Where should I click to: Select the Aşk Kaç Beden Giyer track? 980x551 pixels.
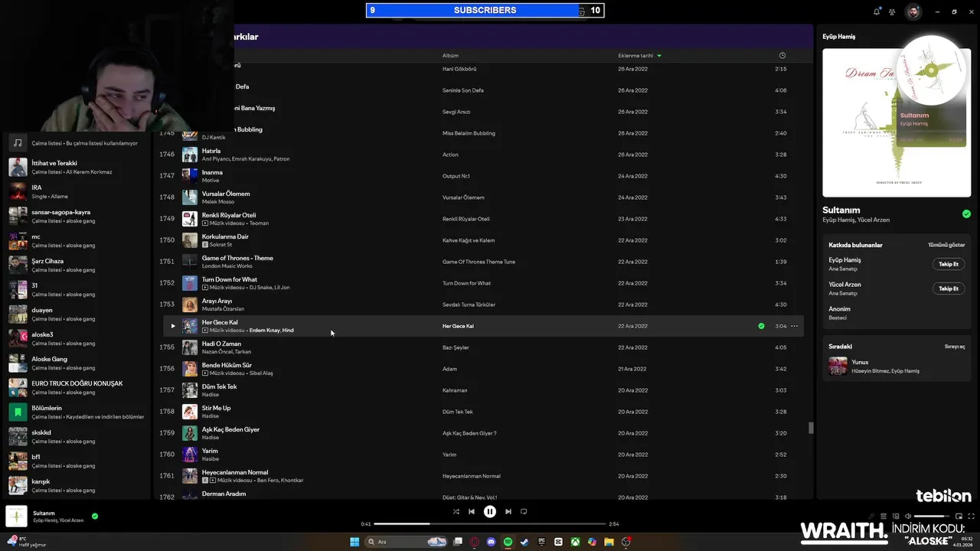pos(484,433)
